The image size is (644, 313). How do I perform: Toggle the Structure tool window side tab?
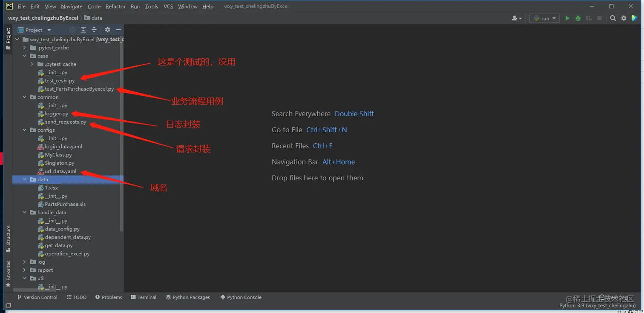point(8,239)
